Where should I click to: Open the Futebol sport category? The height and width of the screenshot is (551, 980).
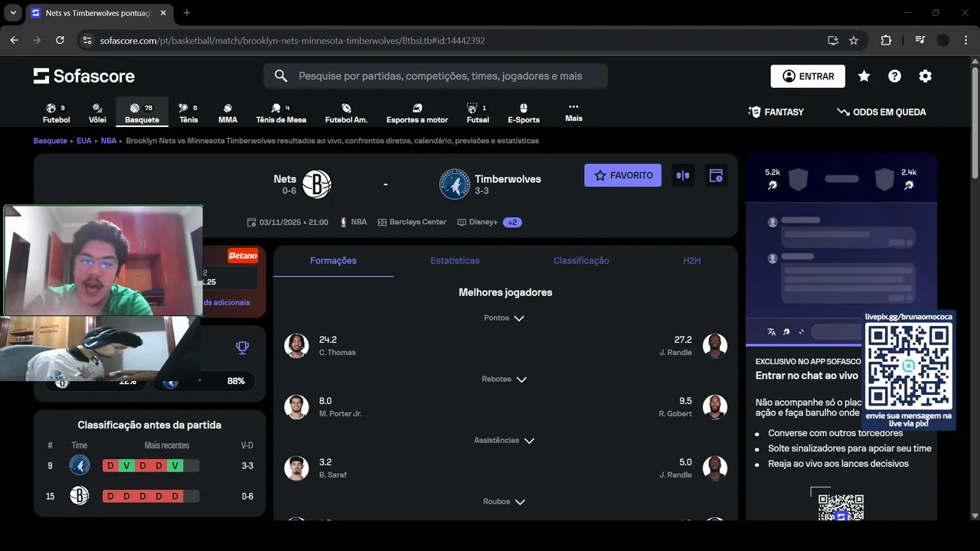[56, 113]
